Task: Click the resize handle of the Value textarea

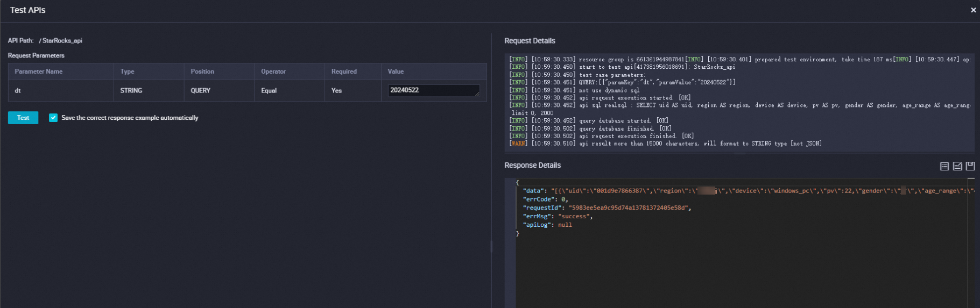Action: (x=477, y=94)
